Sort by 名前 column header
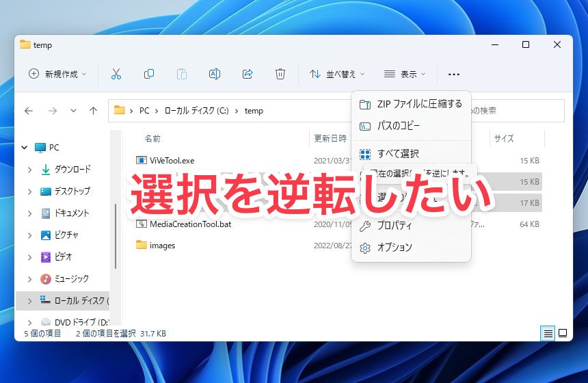The image size is (588, 383). click(152, 139)
